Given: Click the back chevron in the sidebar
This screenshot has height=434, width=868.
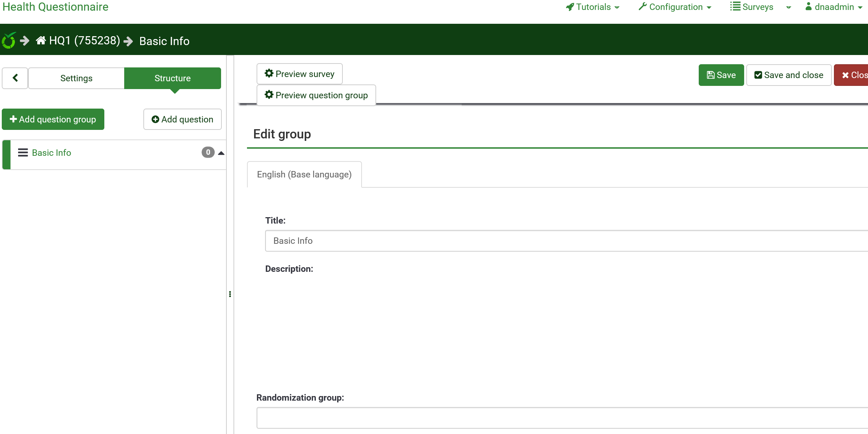Looking at the screenshot, I should [15, 78].
